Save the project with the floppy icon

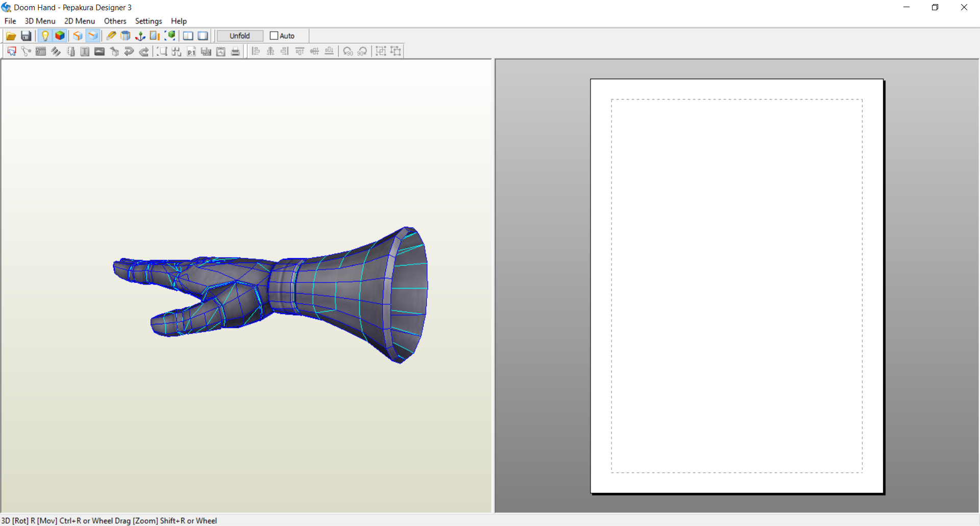point(26,36)
